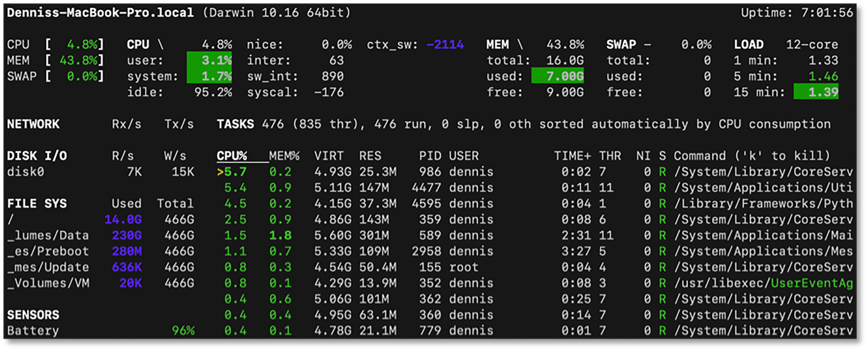This screenshot has width=868, height=351.
Task: Click the NETWORK section heading
Action: pyautogui.click(x=33, y=124)
